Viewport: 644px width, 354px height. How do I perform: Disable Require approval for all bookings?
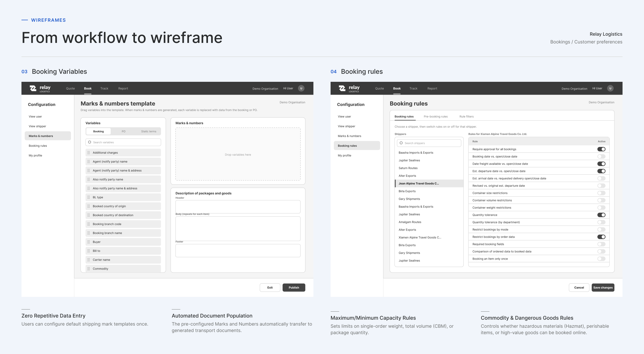(601, 149)
